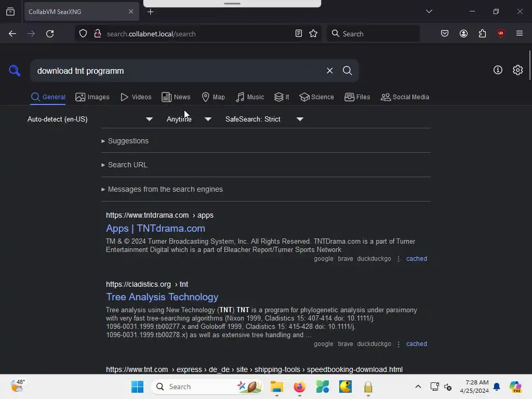The height and width of the screenshot is (399, 532).
Task: Open the Pac-Man taskbar app
Action: point(345,387)
